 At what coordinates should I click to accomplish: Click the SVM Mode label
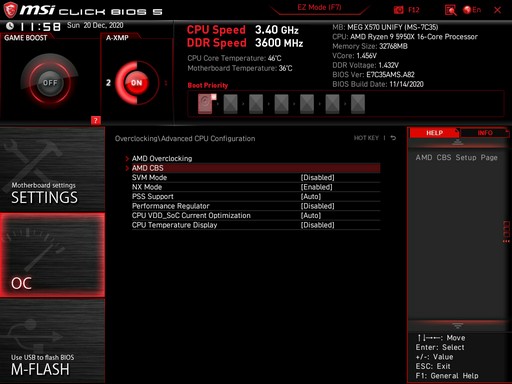pyautogui.click(x=149, y=177)
